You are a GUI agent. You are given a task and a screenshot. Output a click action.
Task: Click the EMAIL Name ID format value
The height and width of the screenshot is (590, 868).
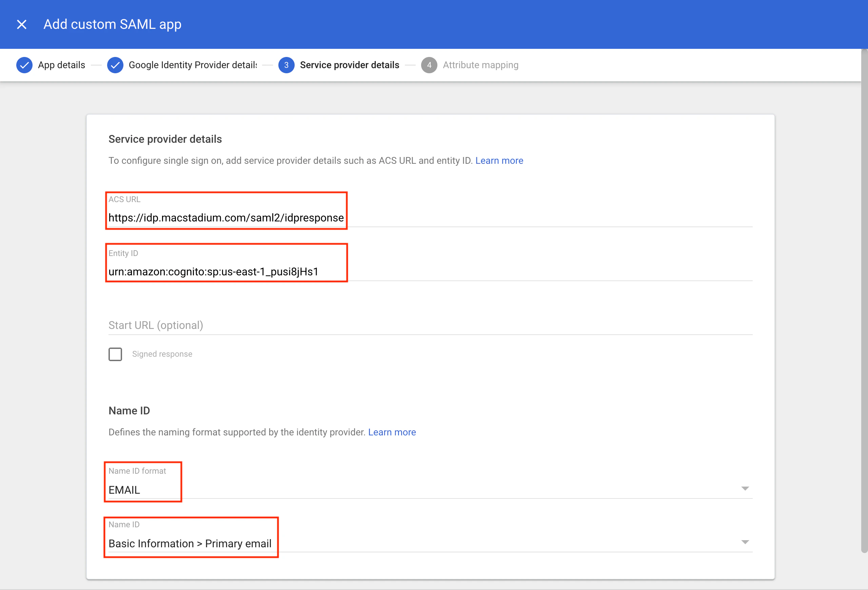[x=124, y=490]
